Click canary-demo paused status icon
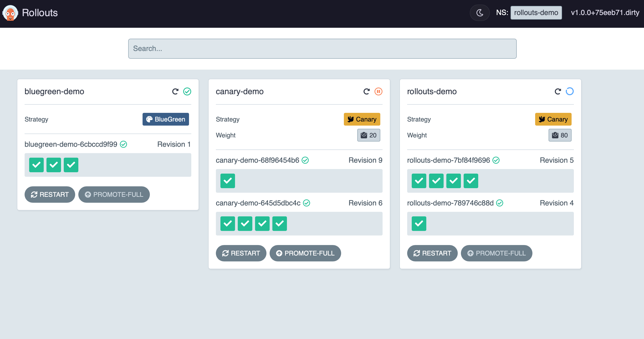644x339 pixels. tap(378, 91)
